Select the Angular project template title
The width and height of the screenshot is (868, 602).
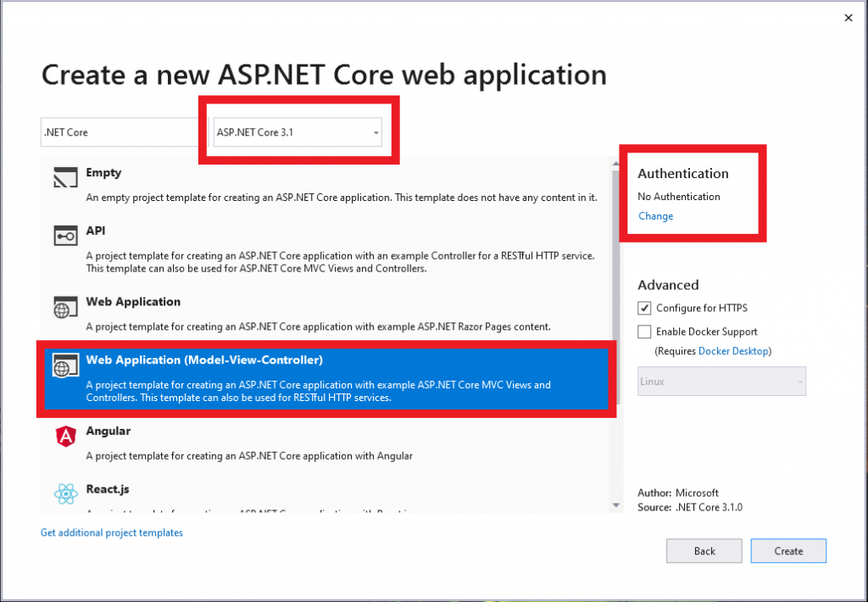[108, 431]
